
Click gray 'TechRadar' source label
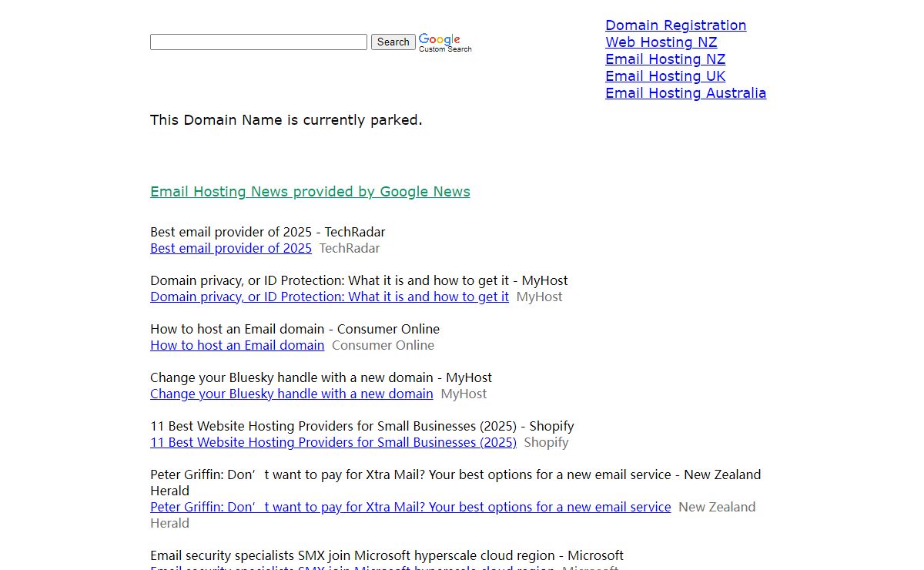click(350, 248)
